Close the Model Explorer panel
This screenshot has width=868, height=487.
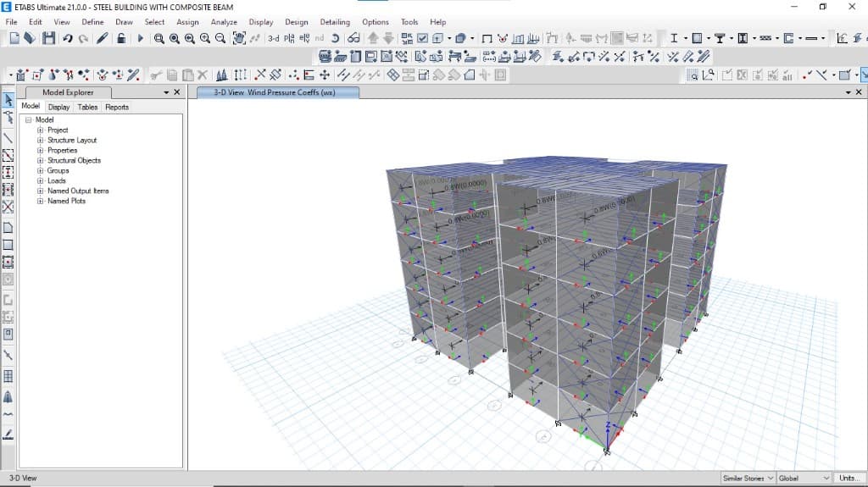(x=177, y=92)
